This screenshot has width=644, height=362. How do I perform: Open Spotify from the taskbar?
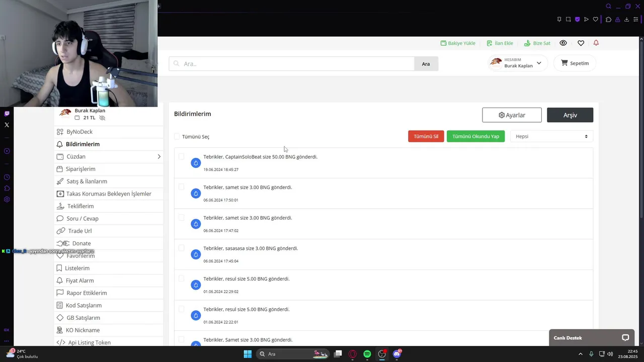coord(367,354)
